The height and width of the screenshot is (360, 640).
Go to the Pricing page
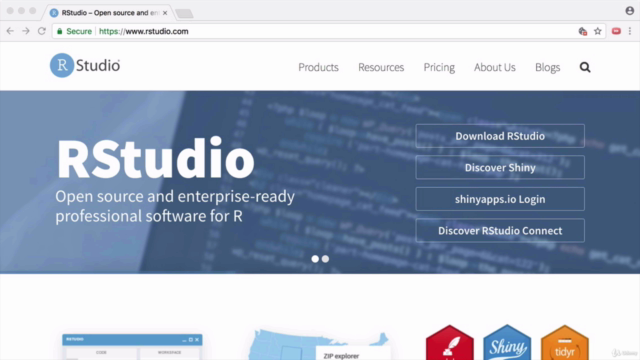click(x=439, y=67)
